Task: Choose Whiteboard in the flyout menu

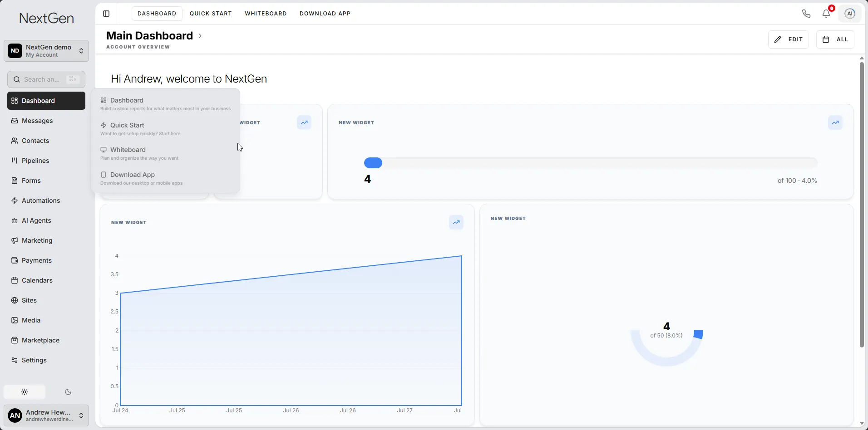Action: 166,153
